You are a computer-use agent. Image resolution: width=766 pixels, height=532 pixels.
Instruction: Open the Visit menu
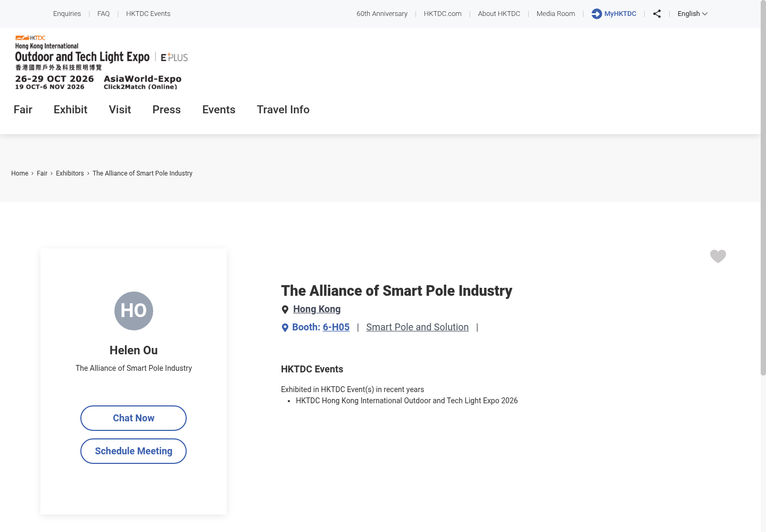[x=120, y=110]
